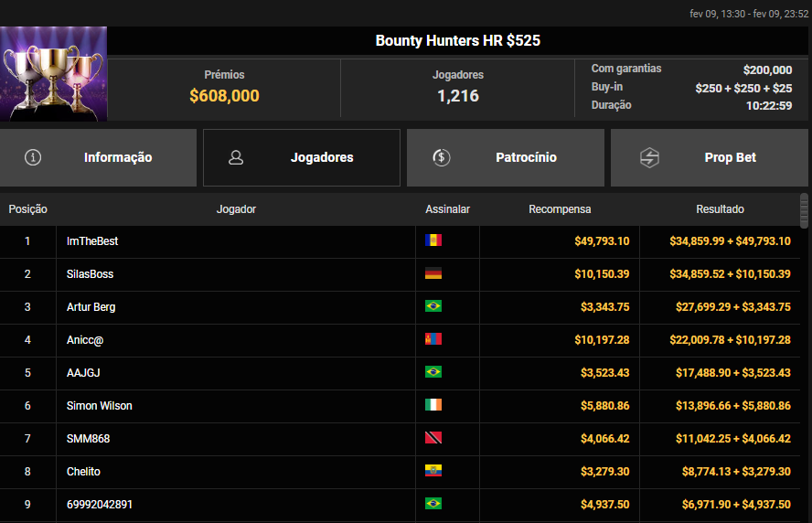Select player Simon Wilson
Screen dimensions: 812x523
[x=100, y=406]
